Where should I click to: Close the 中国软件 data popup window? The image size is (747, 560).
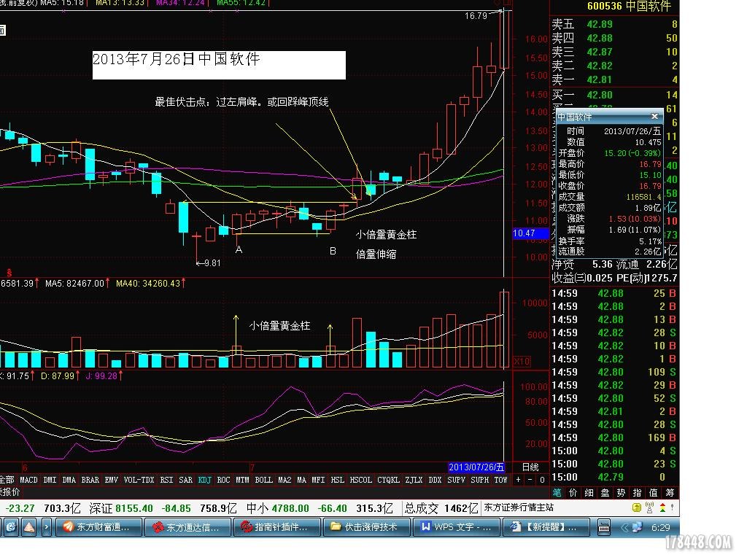tap(654, 117)
